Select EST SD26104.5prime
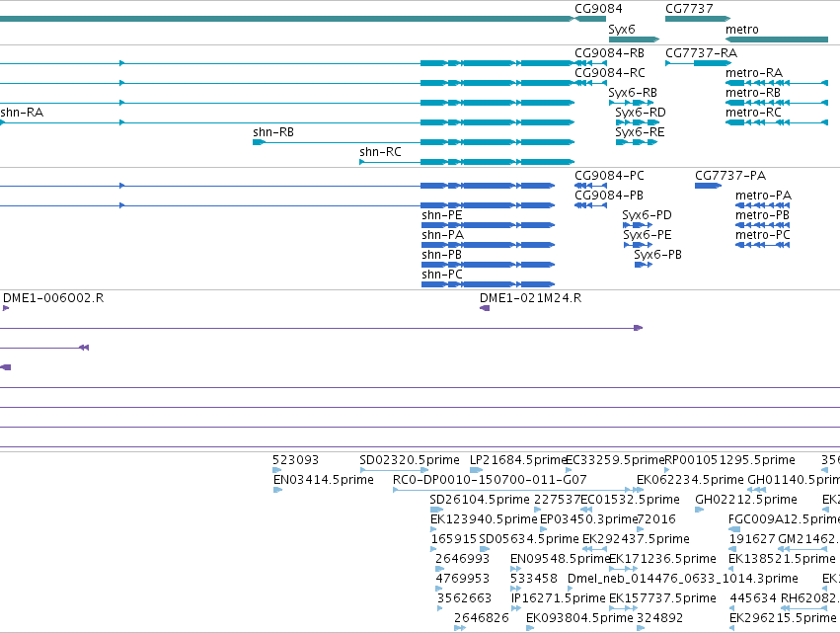Image resolution: width=840 pixels, height=633 pixels. click(436, 510)
